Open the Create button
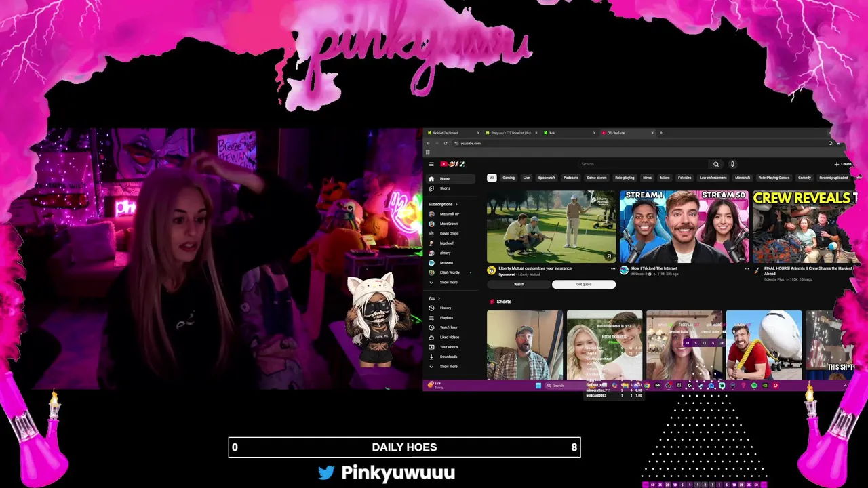868x488 pixels. 844,164
